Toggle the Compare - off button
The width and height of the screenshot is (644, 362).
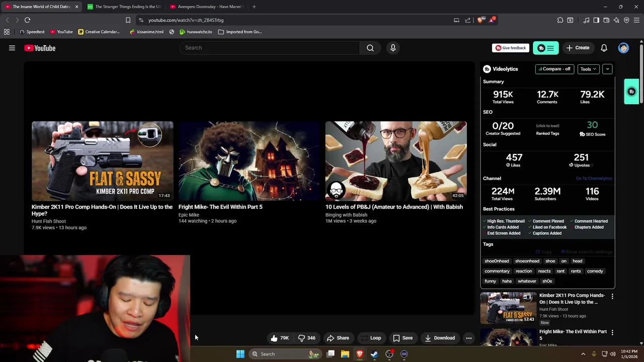[554, 69]
